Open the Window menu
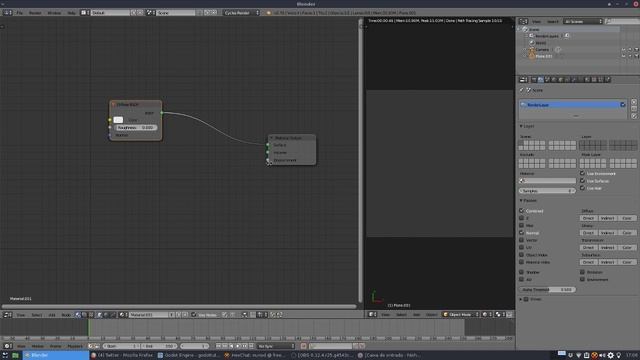The width and height of the screenshot is (640, 360). pos(54,13)
